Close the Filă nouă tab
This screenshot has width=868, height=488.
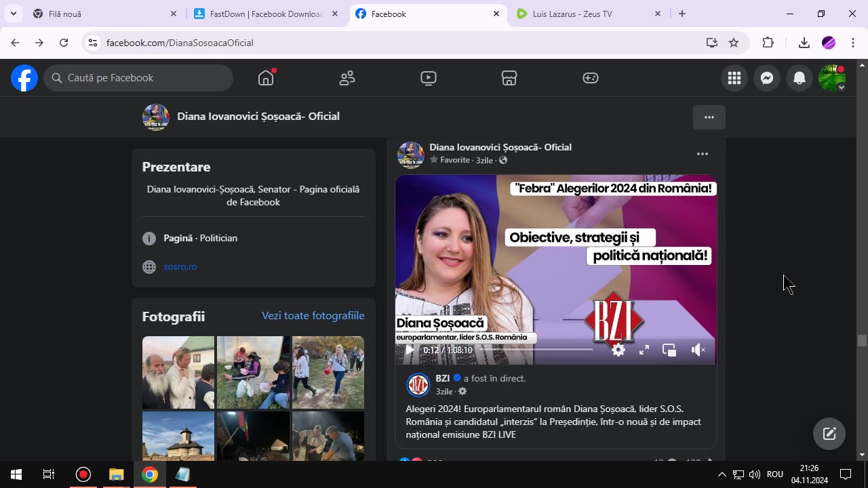click(x=174, y=14)
